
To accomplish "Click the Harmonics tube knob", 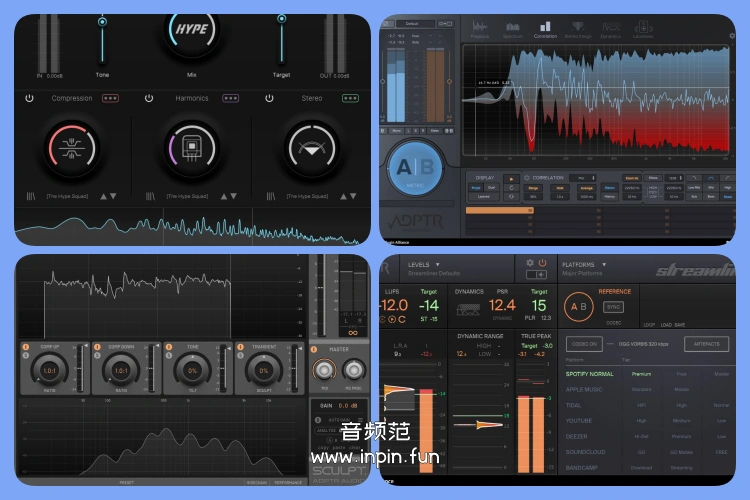I will pyautogui.click(x=192, y=148).
